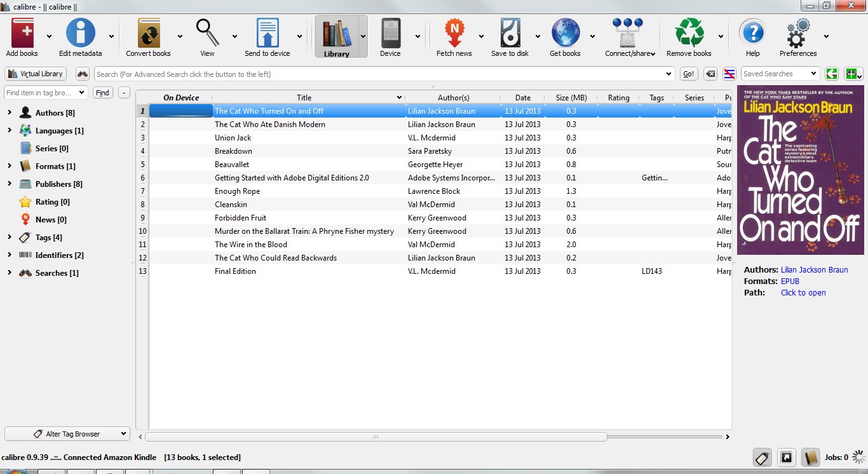Image resolution: width=868 pixels, height=474 pixels.
Task: Follow the Click to open path link
Action: (803, 292)
